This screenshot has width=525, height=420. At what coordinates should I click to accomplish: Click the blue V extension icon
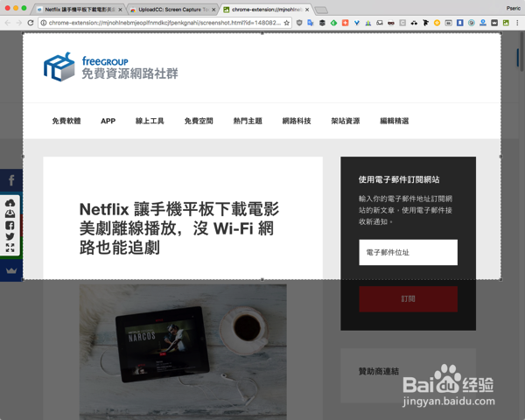pos(357,23)
